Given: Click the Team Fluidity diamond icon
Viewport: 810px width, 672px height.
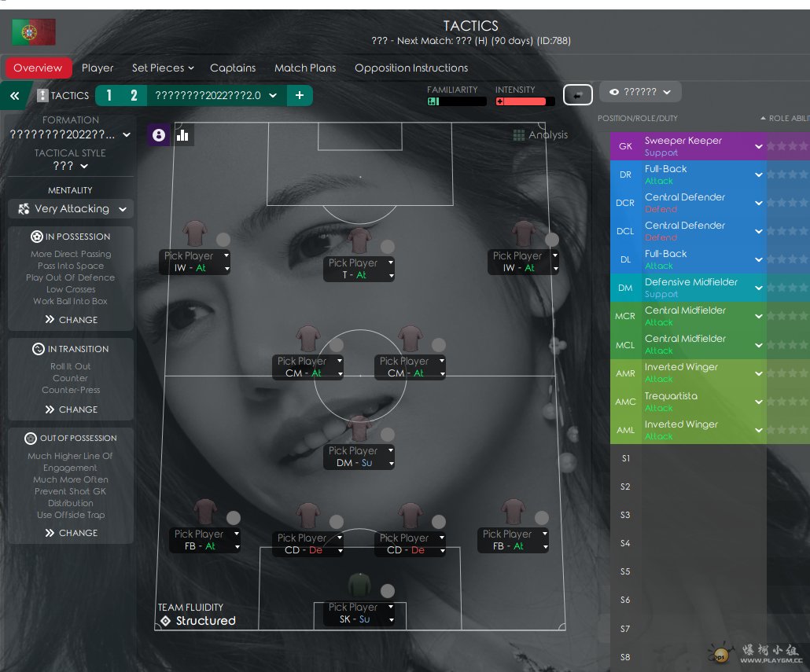Looking at the screenshot, I should click(x=165, y=621).
